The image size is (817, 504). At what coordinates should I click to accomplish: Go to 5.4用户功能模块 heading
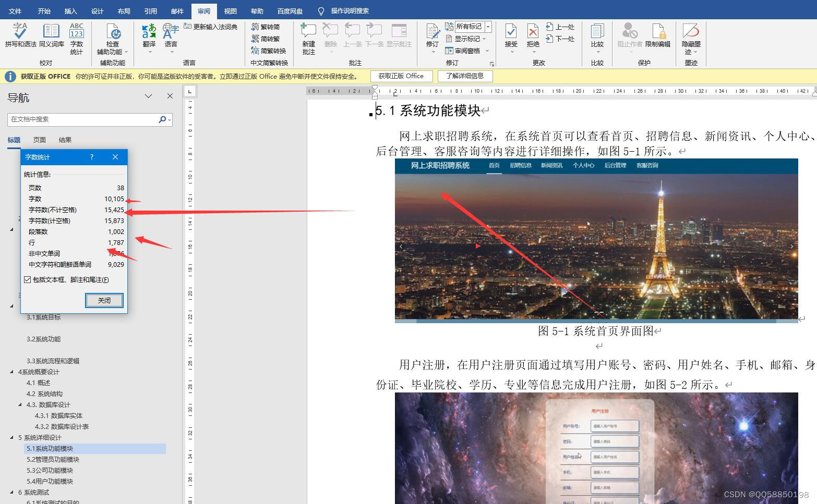pyautogui.click(x=50, y=481)
